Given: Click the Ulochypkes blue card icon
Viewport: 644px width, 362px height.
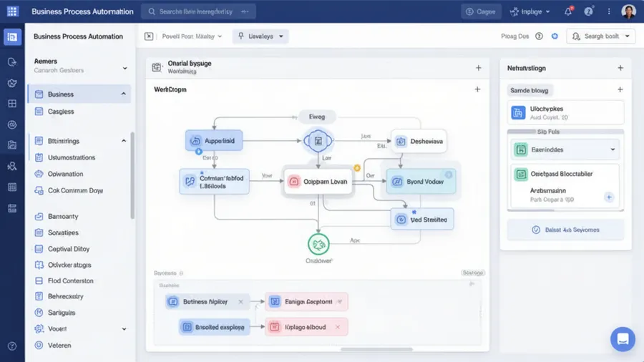Looking at the screenshot, I should (x=518, y=112).
